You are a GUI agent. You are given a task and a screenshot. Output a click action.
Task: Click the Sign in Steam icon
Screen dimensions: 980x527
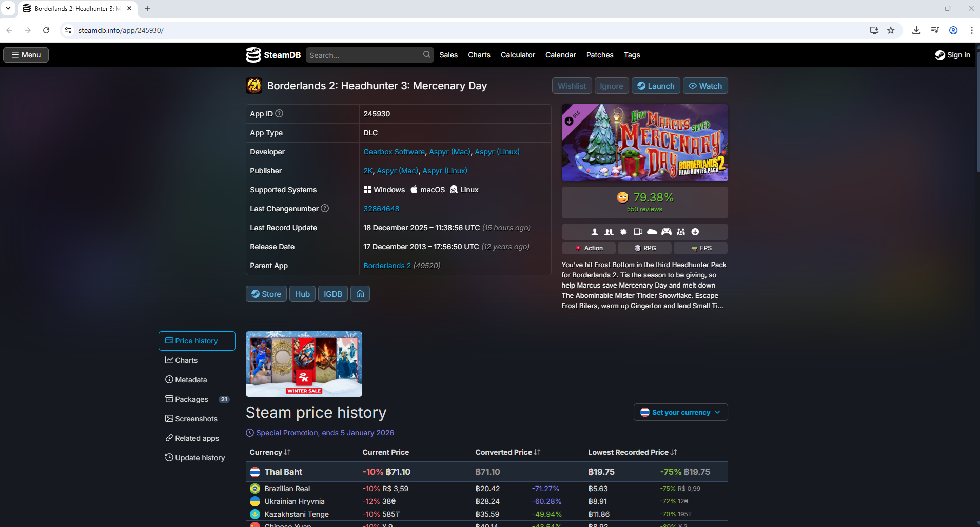pyautogui.click(x=940, y=55)
